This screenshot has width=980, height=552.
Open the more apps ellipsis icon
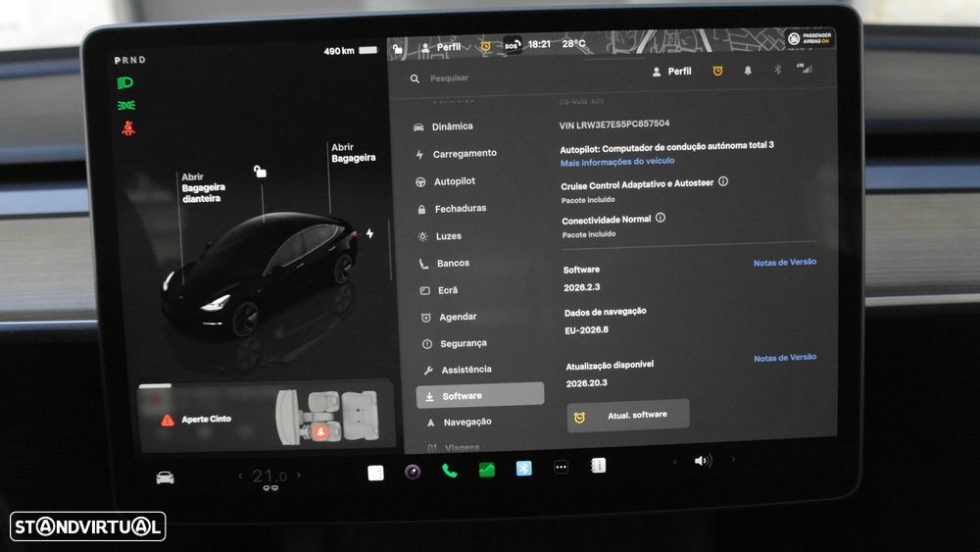point(562,467)
